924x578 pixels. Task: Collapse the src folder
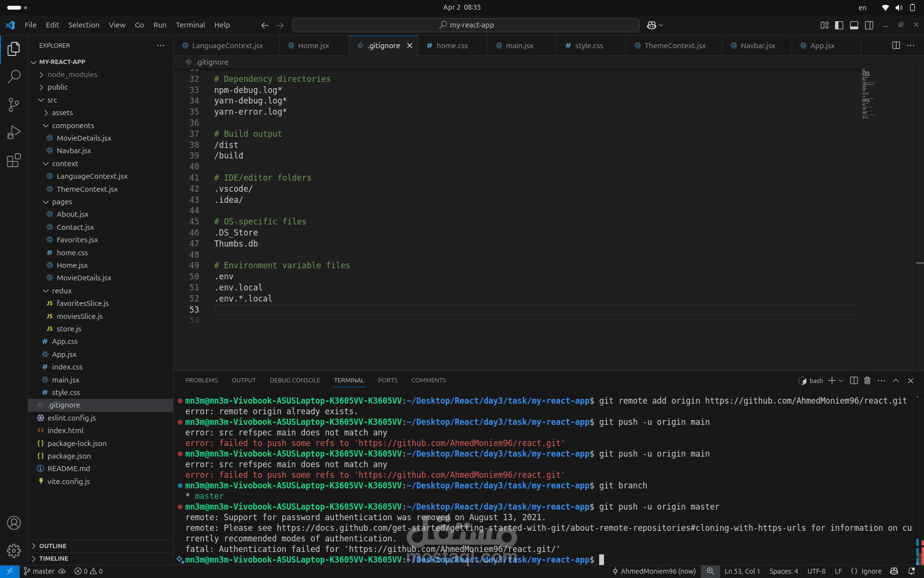(x=100, y=100)
